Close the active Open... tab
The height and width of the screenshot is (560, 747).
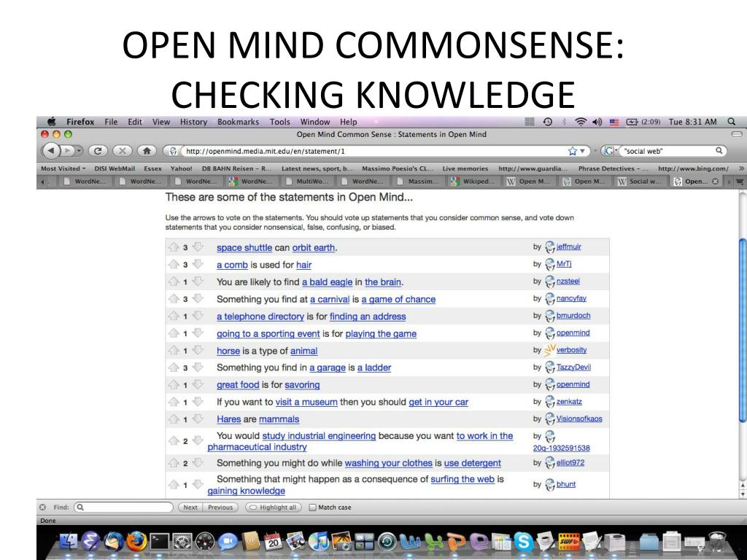[x=715, y=182]
